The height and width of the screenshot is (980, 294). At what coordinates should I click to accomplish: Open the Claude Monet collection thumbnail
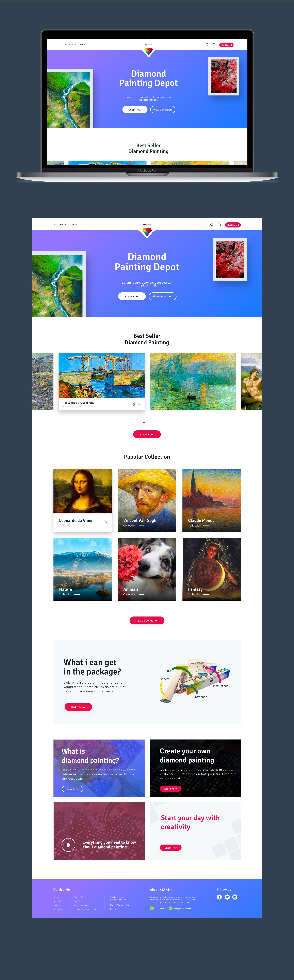coord(211,500)
